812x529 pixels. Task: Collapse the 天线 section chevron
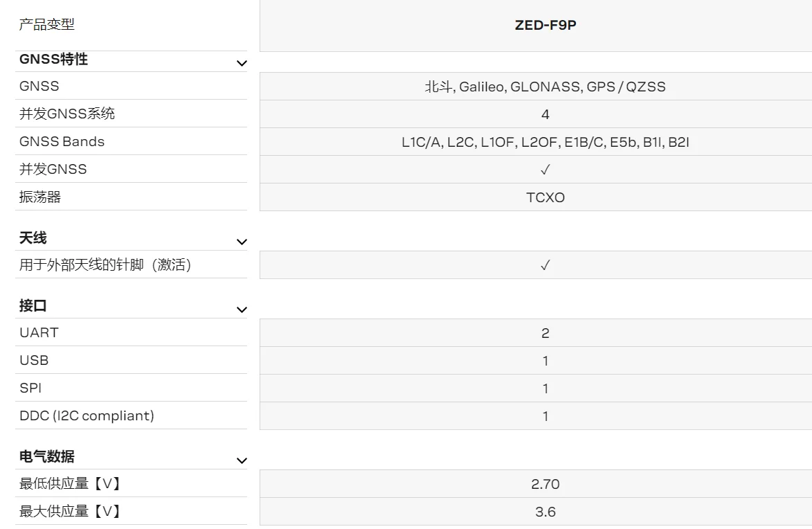coord(242,242)
